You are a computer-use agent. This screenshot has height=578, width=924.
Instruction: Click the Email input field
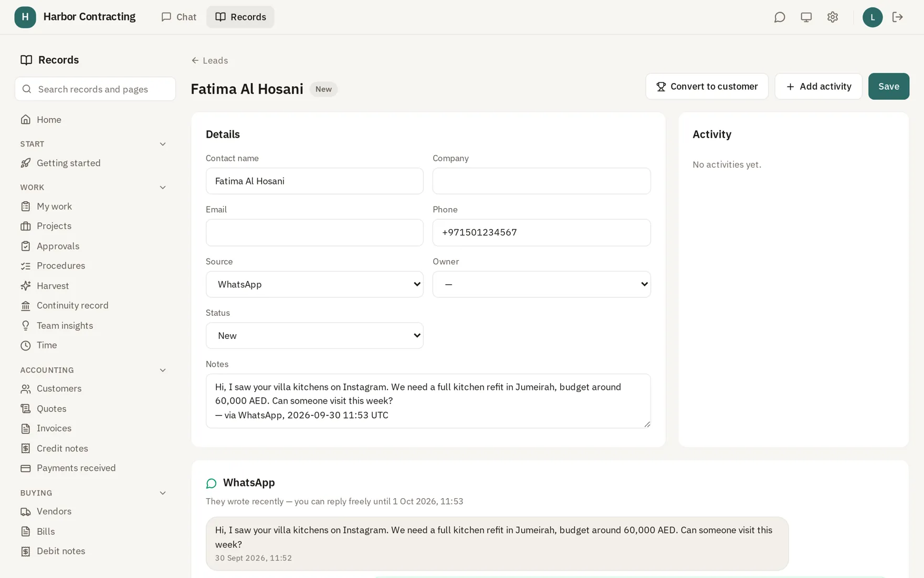tap(314, 233)
